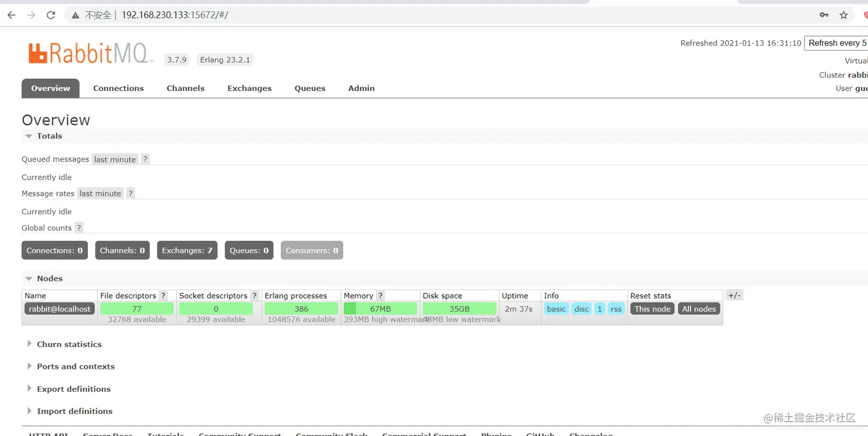Toggle node columns with the +/- button
The image size is (868, 436).
coord(734,295)
